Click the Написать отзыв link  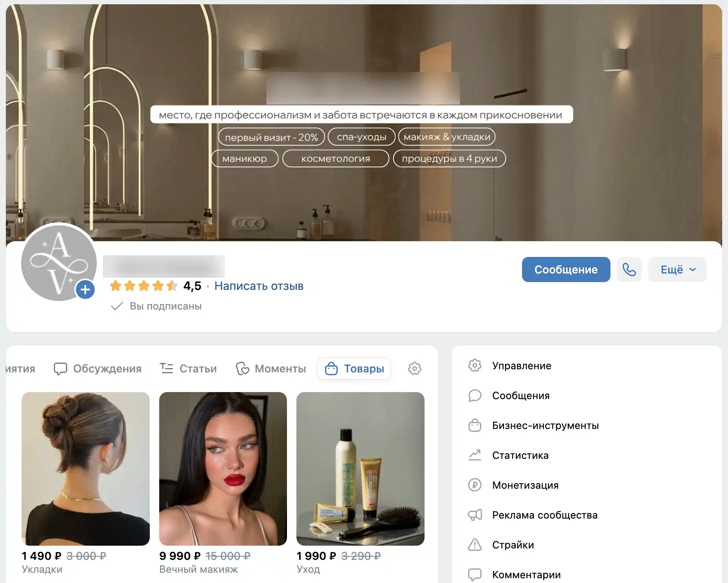[x=259, y=286]
